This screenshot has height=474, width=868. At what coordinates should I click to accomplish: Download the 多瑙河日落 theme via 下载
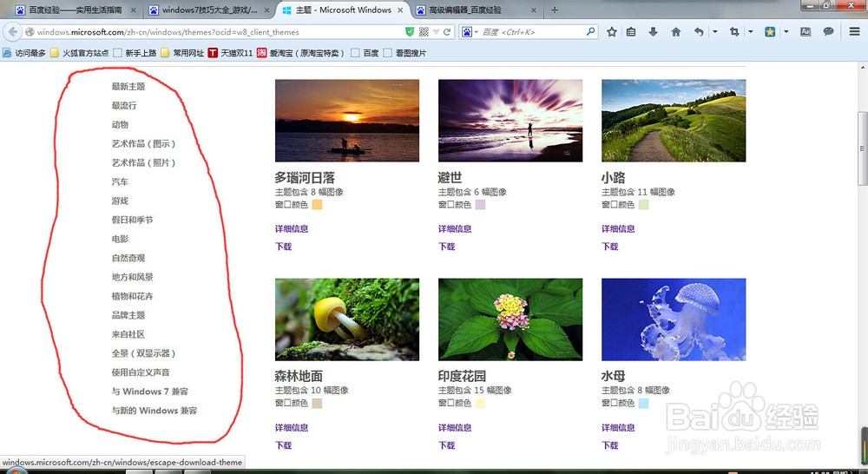pyautogui.click(x=284, y=247)
